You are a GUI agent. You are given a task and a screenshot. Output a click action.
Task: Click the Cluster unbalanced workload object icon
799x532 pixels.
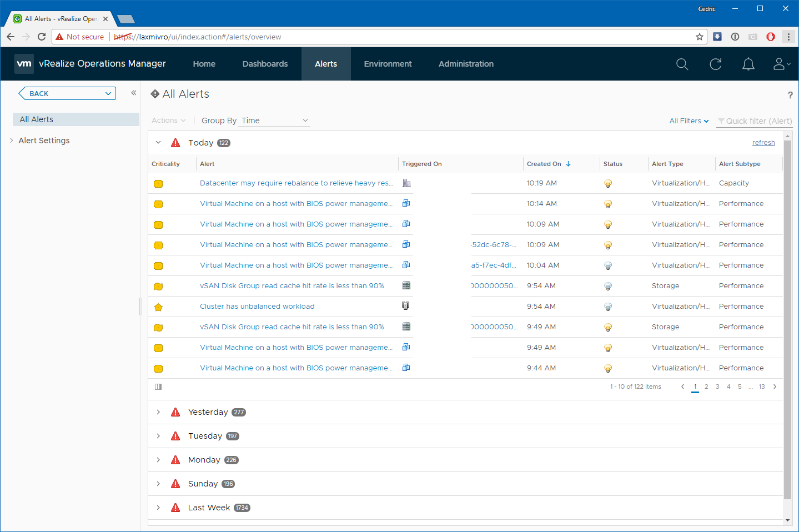(x=406, y=306)
